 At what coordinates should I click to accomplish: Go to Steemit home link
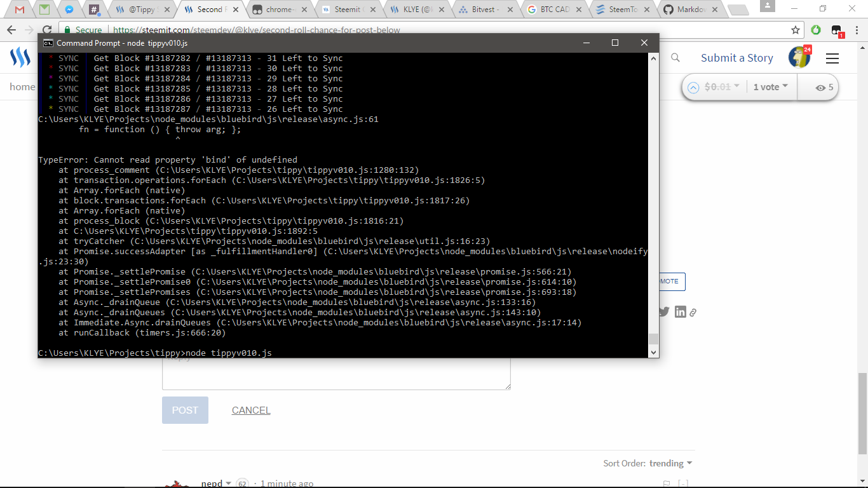[x=22, y=86]
